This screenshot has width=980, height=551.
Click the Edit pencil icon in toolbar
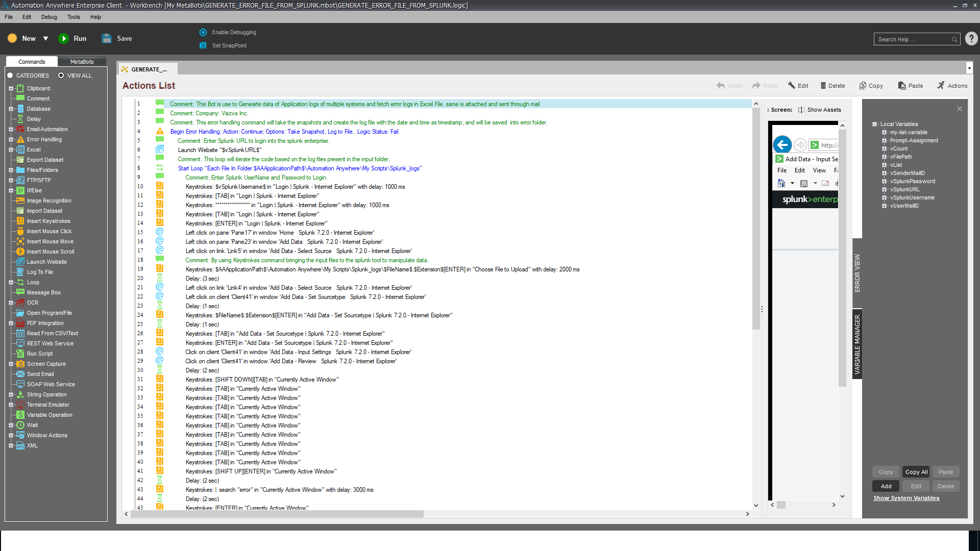pyautogui.click(x=792, y=86)
